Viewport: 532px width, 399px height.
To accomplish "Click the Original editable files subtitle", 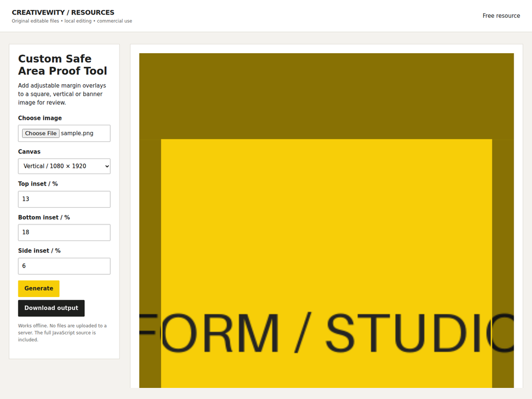I will (72, 21).
